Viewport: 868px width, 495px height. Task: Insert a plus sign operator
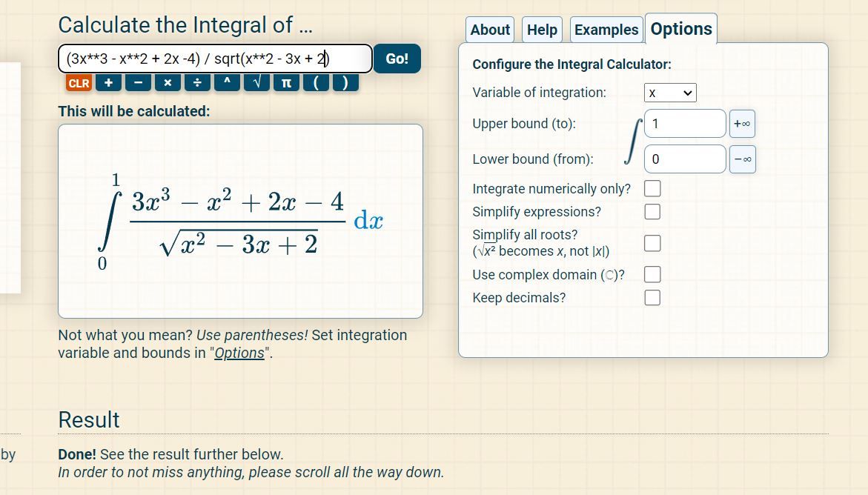tap(108, 83)
